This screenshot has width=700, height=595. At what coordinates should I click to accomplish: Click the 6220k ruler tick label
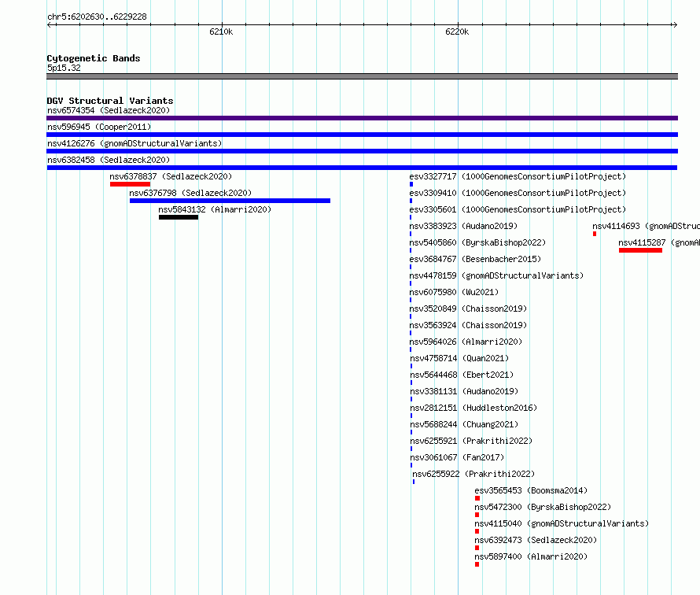coord(457,31)
